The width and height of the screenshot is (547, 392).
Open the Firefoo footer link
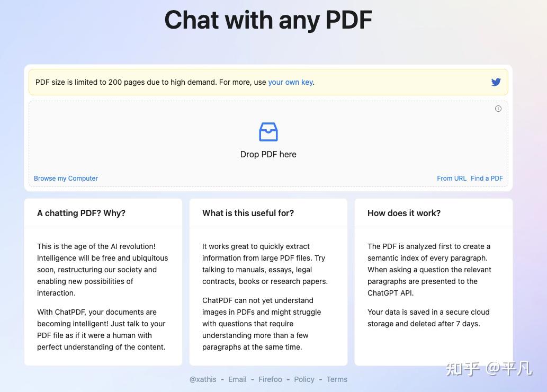tap(270, 379)
